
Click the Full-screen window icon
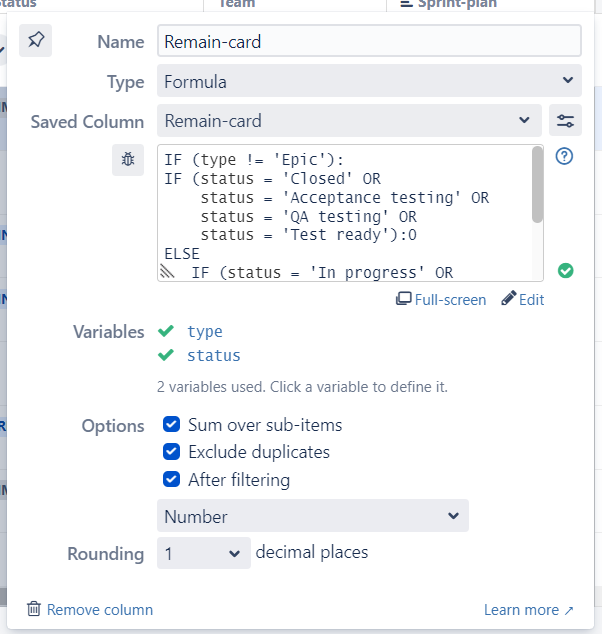(403, 299)
